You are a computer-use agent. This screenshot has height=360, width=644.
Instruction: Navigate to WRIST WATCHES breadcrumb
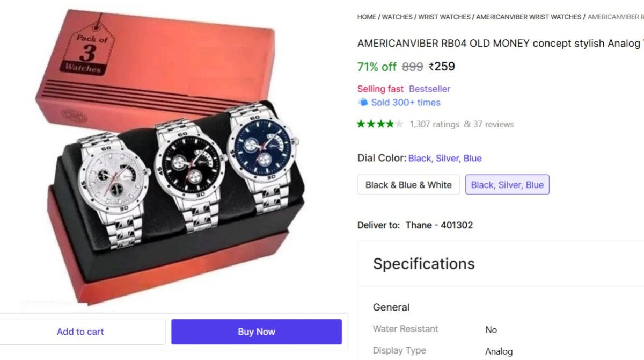[x=443, y=17]
